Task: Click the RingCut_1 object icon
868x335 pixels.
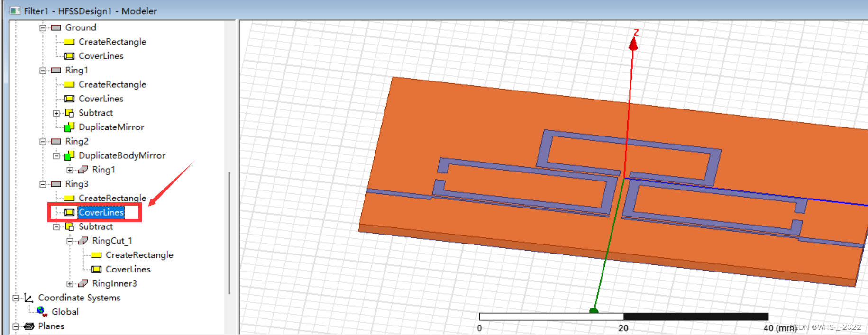Action: 83,241
